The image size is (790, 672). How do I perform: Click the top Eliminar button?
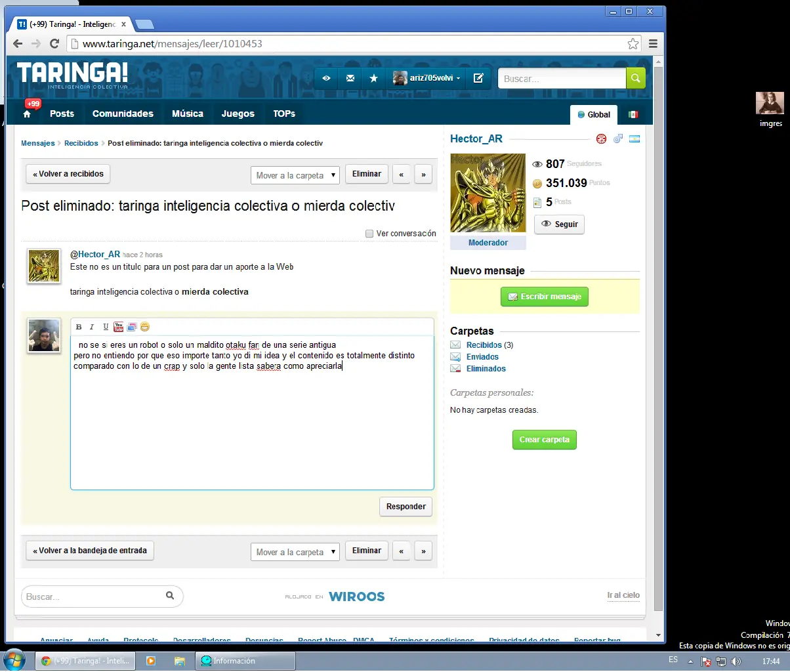click(366, 174)
